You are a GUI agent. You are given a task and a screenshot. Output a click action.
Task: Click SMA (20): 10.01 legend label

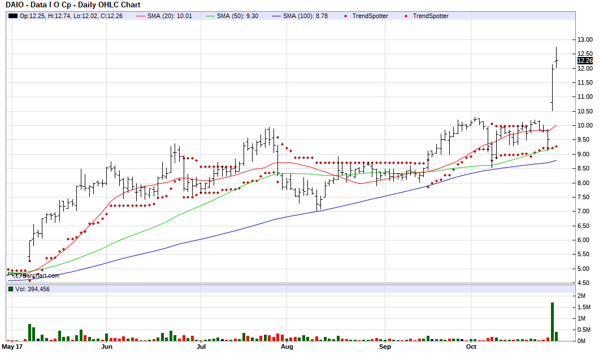click(170, 16)
